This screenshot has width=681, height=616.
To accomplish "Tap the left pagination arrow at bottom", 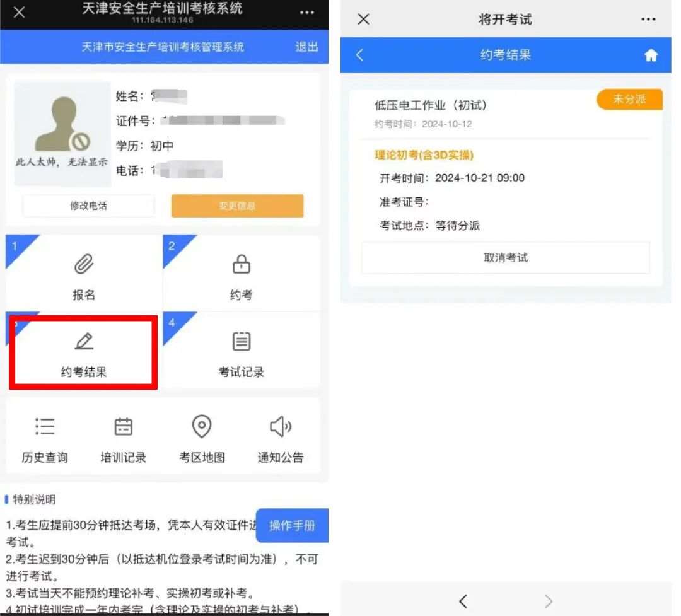I will (463, 601).
